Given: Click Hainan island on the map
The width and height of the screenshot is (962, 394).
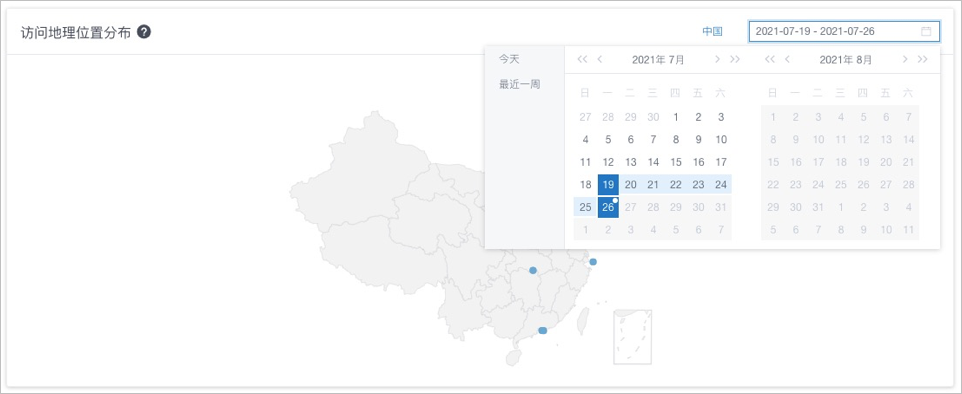Looking at the screenshot, I should point(513,358).
